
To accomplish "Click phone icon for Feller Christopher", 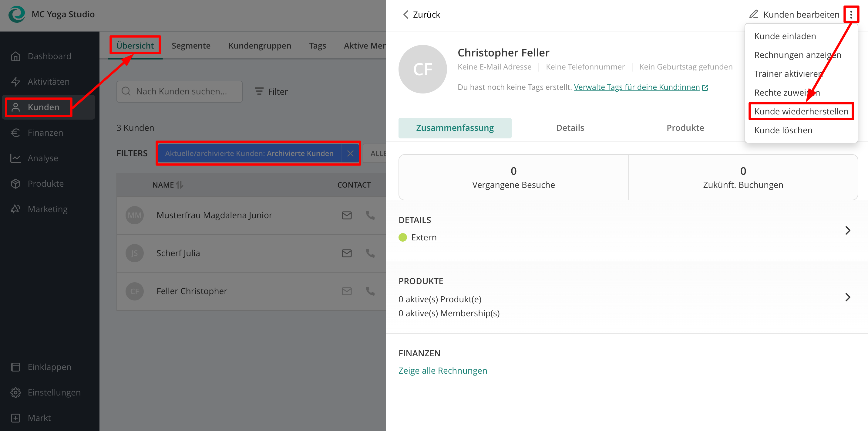I will pyautogui.click(x=370, y=291).
